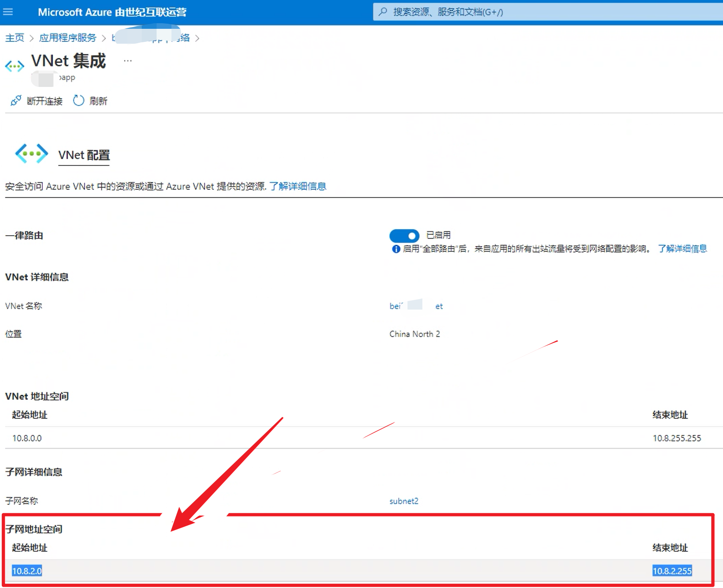Open the hamburger portal menu

[8, 12]
